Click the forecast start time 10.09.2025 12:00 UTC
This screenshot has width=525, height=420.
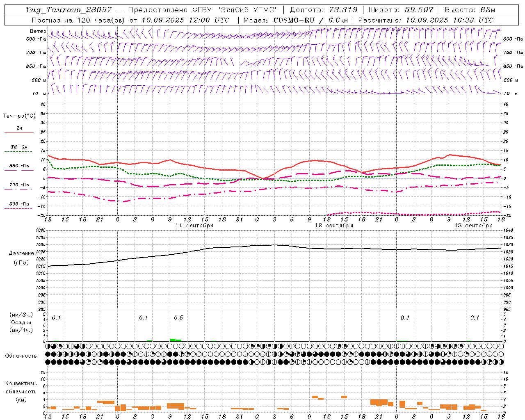click(186, 20)
